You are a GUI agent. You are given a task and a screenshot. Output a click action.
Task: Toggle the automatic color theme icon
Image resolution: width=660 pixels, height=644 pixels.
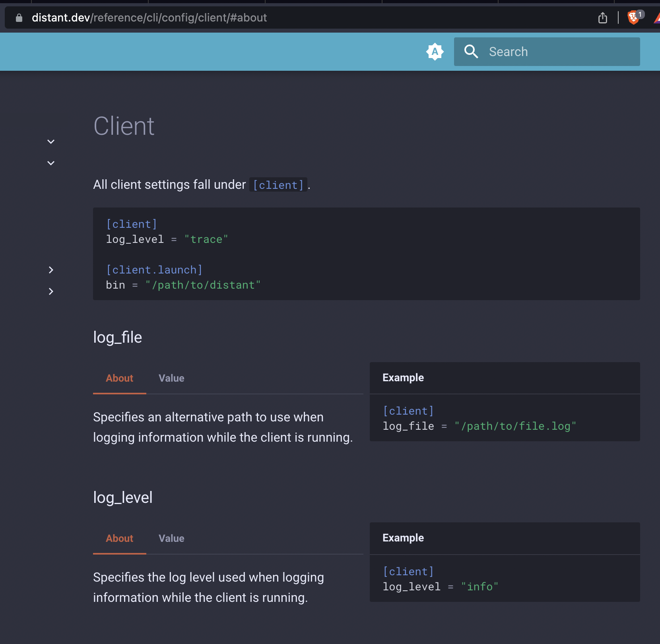435,52
